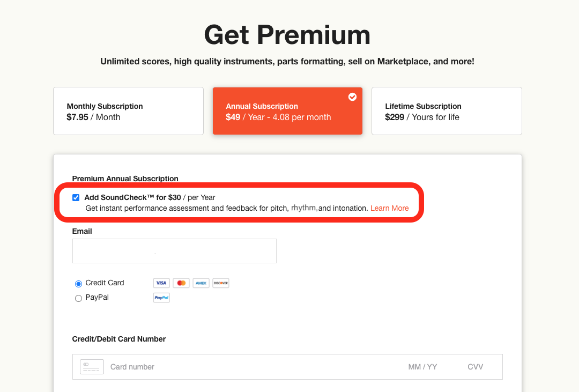Choose the Annual Subscription plan
The image size is (579, 392).
click(x=287, y=111)
